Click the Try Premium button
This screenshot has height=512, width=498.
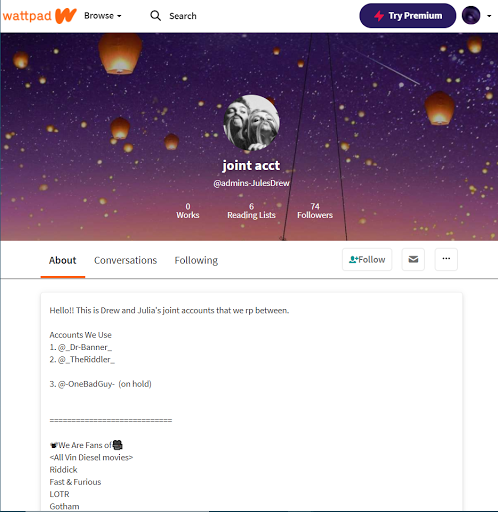408,16
